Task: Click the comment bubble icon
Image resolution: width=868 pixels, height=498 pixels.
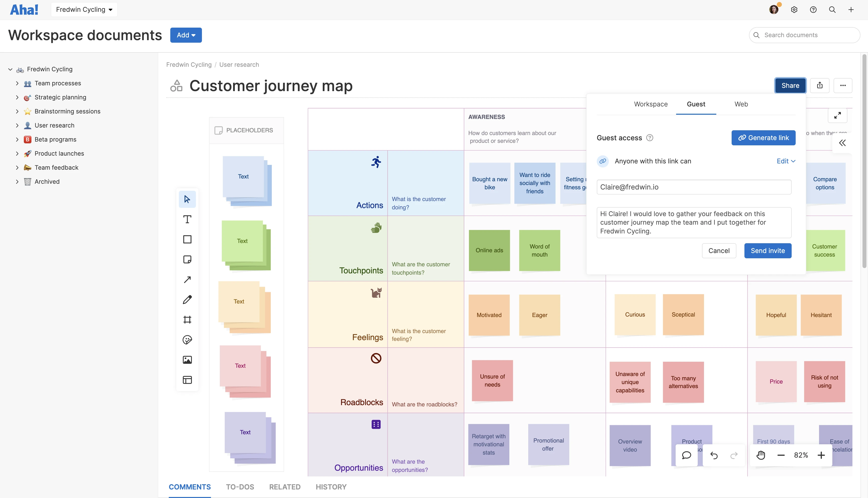Action: coord(686,455)
